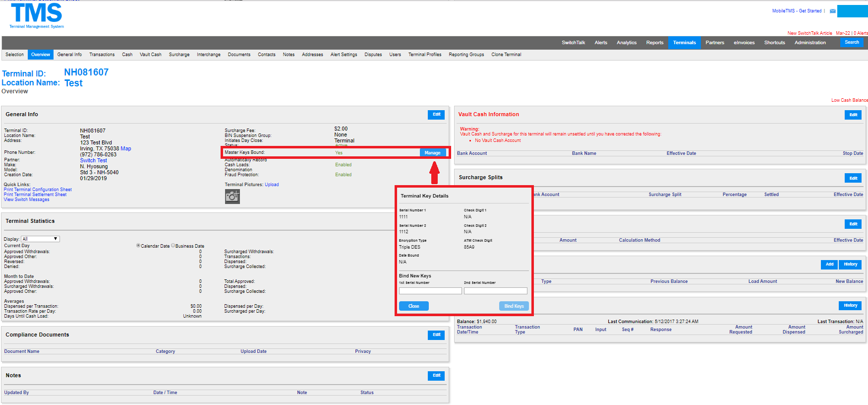This screenshot has width=868, height=405.
Task: Sort by Document Name column header
Action: point(22,351)
